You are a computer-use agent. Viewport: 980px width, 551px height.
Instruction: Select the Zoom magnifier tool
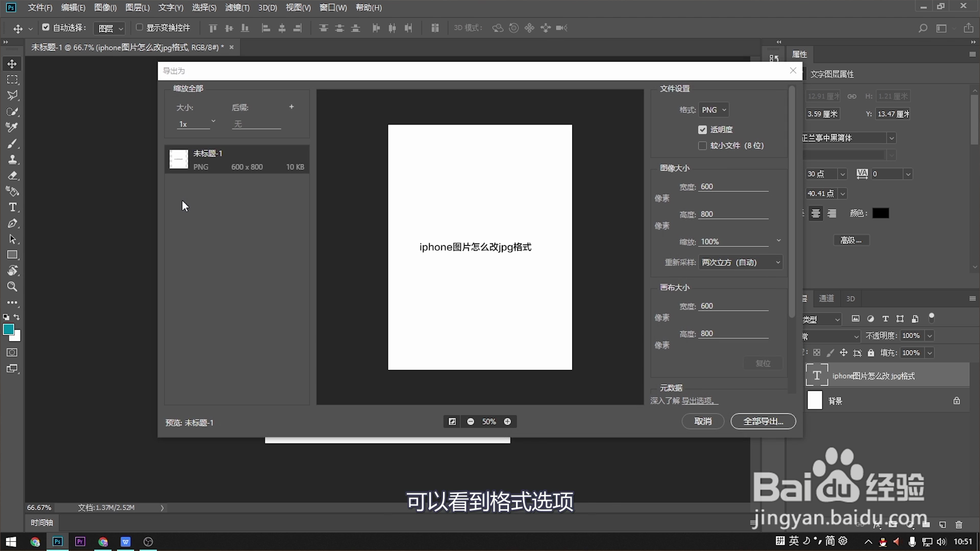(12, 287)
